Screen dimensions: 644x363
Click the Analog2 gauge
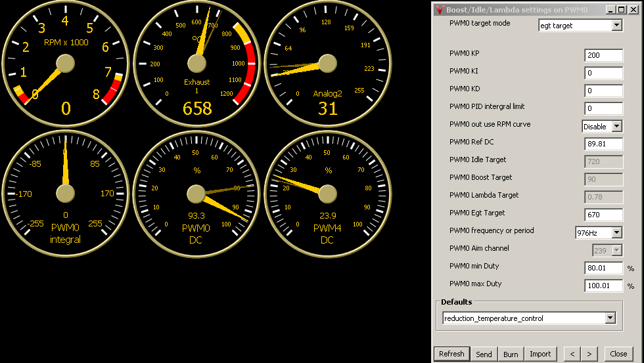click(327, 64)
